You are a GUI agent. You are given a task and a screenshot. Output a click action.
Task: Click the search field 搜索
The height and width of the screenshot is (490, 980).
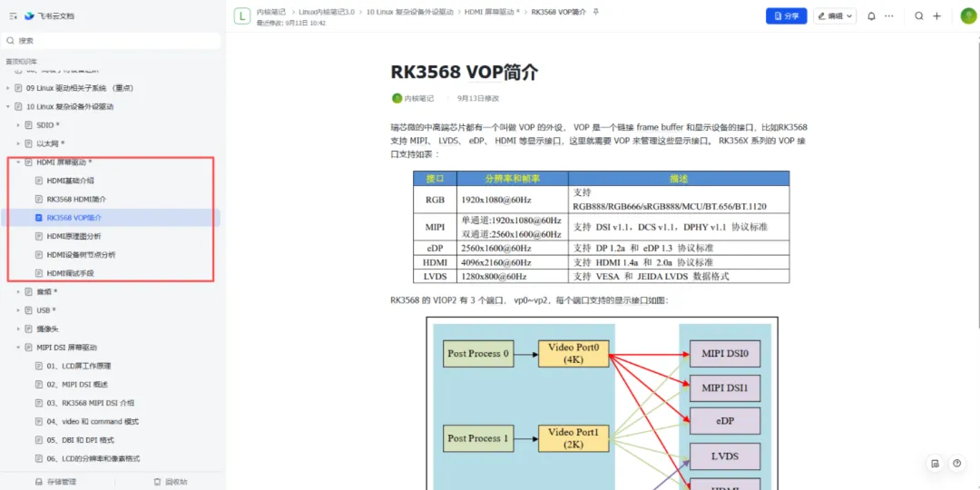(112, 41)
